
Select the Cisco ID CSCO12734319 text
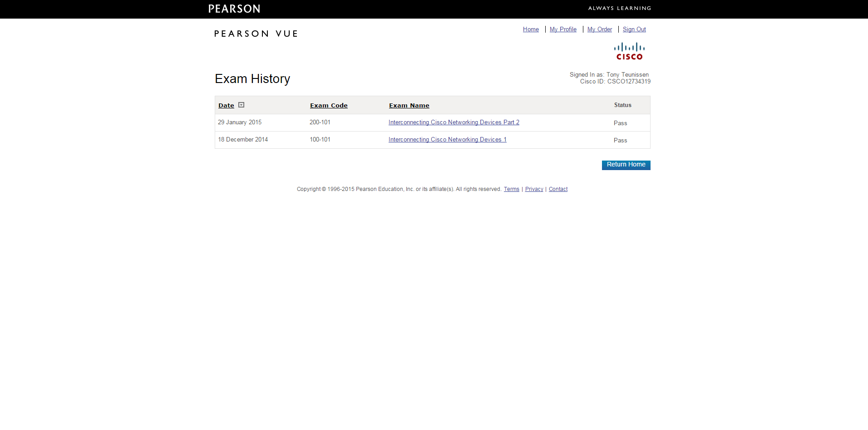(615, 82)
